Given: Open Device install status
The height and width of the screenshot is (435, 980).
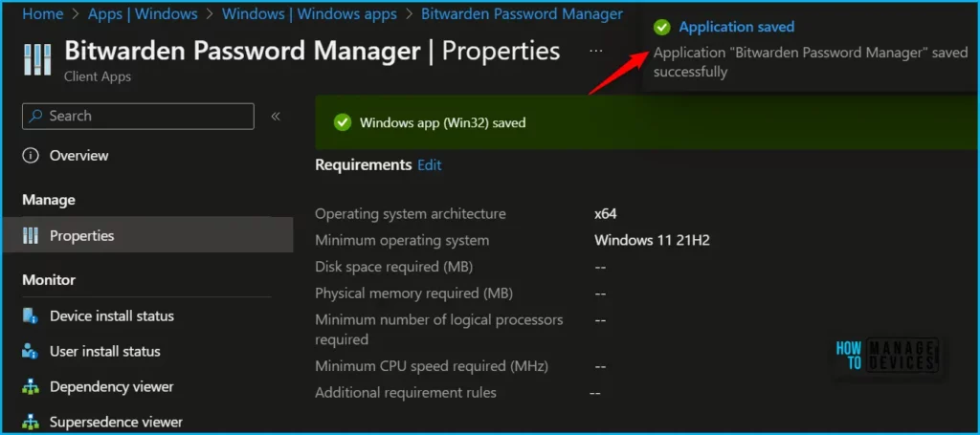Looking at the screenshot, I should pyautogui.click(x=112, y=315).
